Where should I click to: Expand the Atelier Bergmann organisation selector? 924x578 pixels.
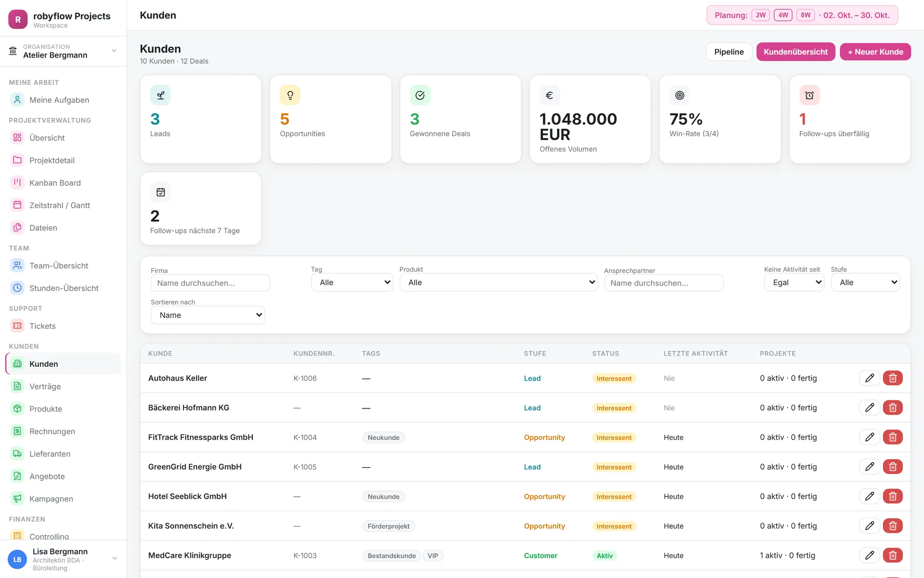point(63,51)
